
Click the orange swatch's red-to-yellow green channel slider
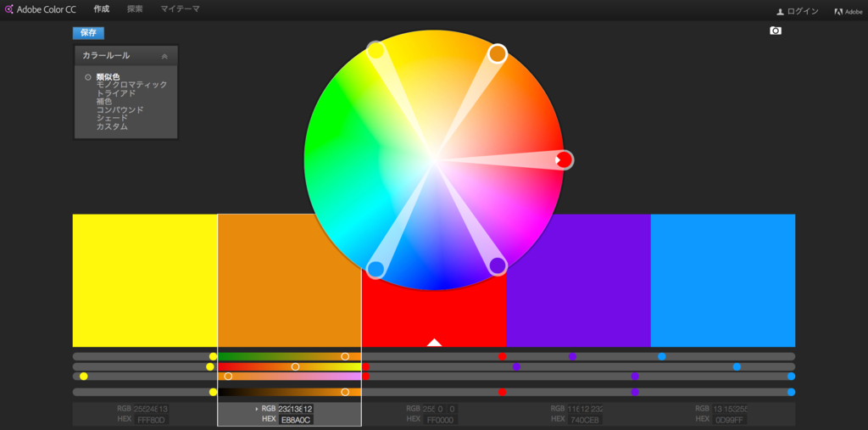click(x=290, y=366)
